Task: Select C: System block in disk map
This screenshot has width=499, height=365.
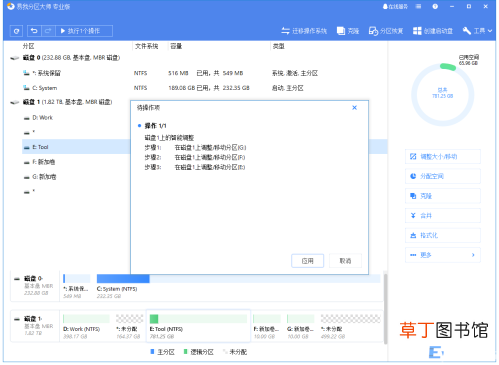Action: (x=238, y=286)
